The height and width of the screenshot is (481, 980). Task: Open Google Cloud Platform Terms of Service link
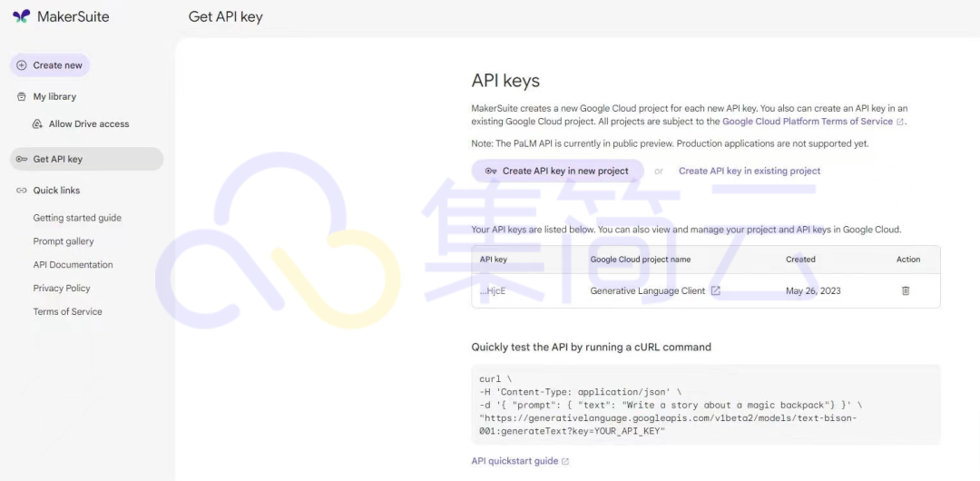(808, 122)
